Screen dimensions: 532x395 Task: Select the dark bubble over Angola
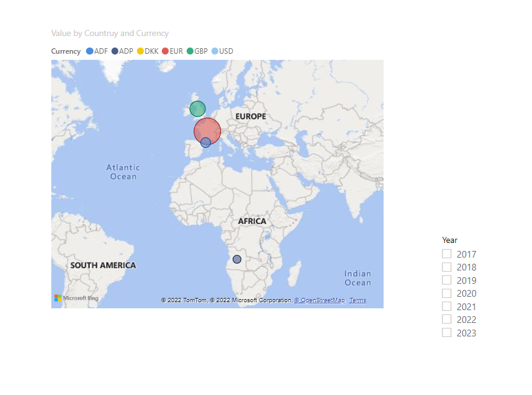(x=237, y=259)
